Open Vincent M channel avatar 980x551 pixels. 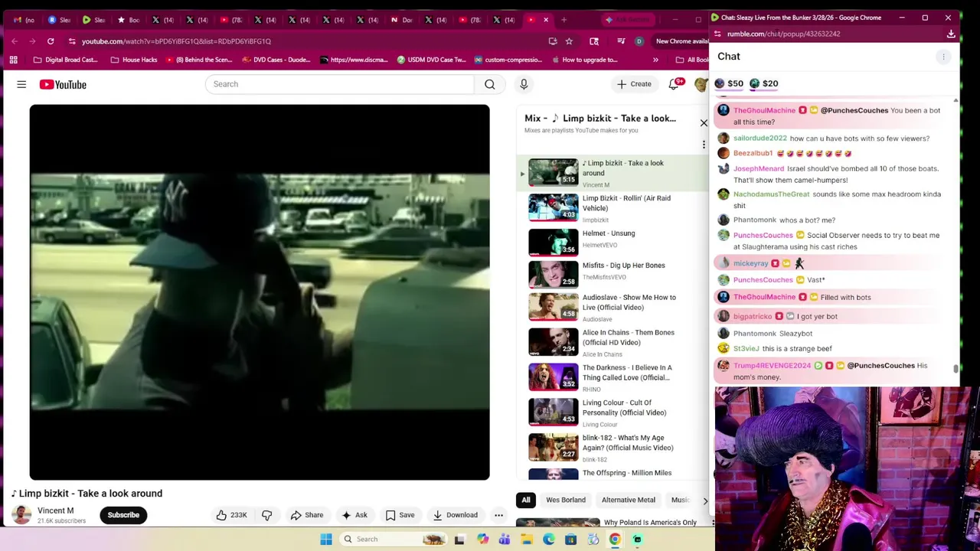(x=21, y=515)
